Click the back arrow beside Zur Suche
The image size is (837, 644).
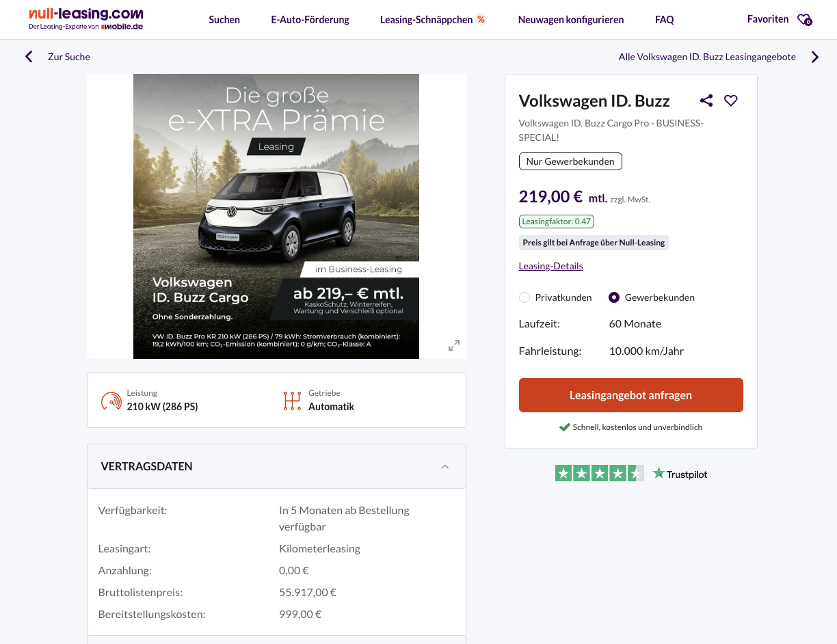point(29,57)
